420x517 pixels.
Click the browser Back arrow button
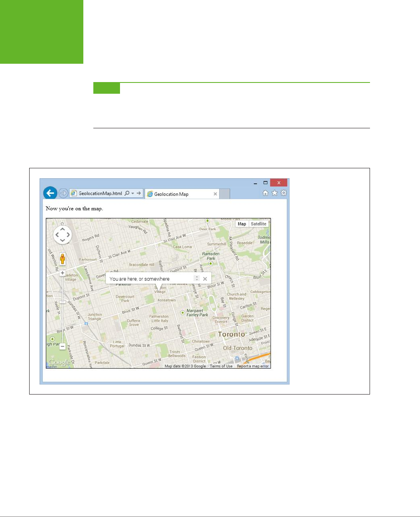(x=50, y=193)
